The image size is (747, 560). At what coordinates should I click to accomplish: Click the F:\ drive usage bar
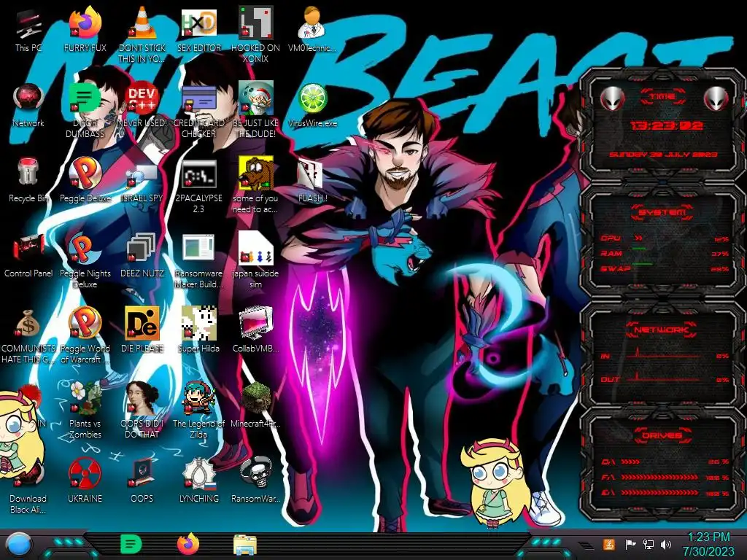point(659,477)
